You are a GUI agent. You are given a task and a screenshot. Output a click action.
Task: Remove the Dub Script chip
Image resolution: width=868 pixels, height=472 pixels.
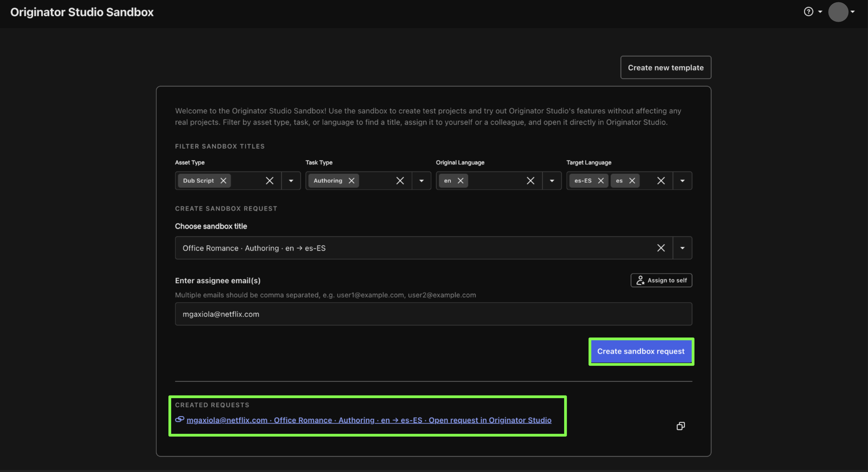tap(223, 181)
